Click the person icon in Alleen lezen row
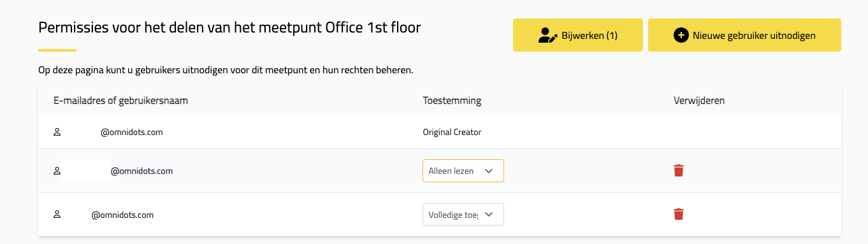The width and height of the screenshot is (868, 244). coord(57,171)
